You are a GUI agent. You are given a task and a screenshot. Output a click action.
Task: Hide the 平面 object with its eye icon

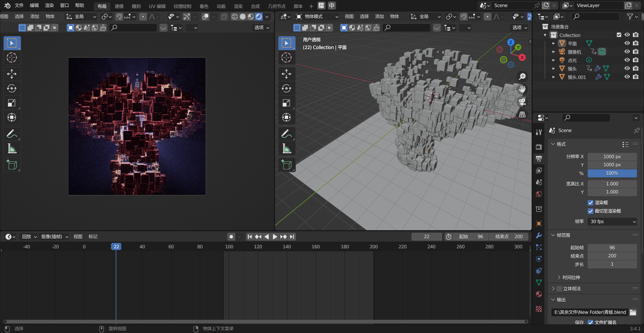(627, 43)
